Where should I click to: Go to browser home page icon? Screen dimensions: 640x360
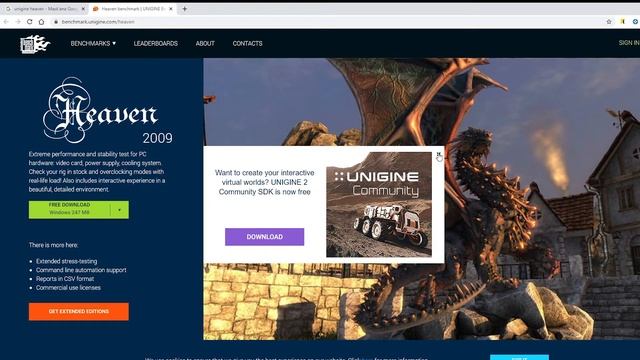(x=41, y=22)
